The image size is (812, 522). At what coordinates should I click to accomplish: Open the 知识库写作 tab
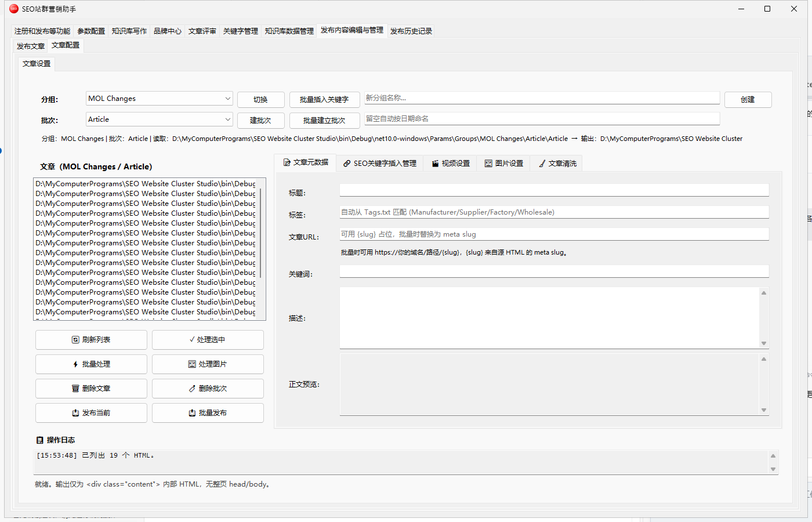[129, 31]
